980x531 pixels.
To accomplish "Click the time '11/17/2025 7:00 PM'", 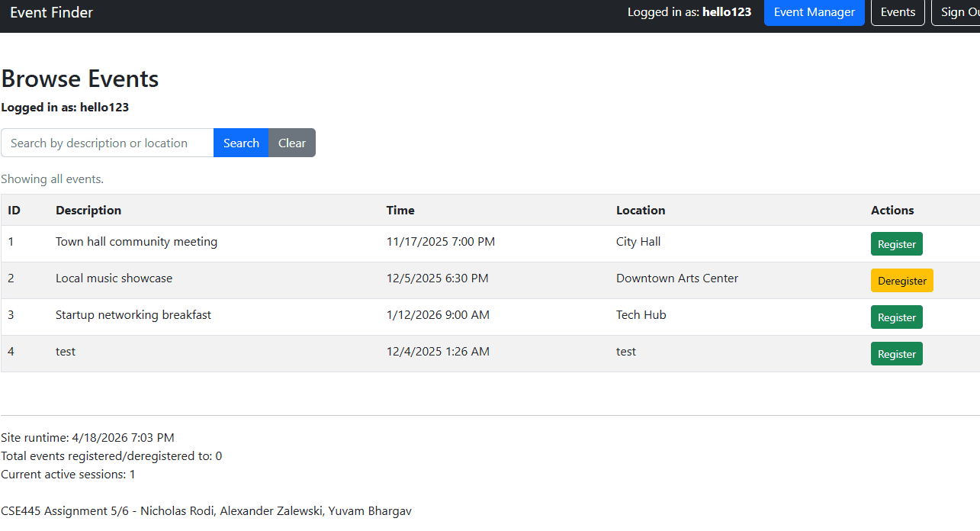I will point(441,242).
